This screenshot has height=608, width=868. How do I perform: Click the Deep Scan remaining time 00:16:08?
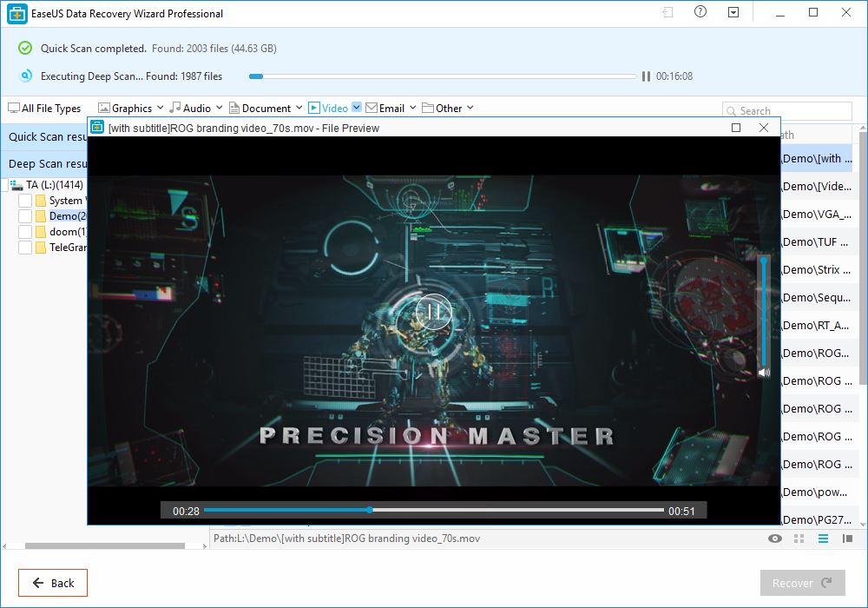(674, 76)
